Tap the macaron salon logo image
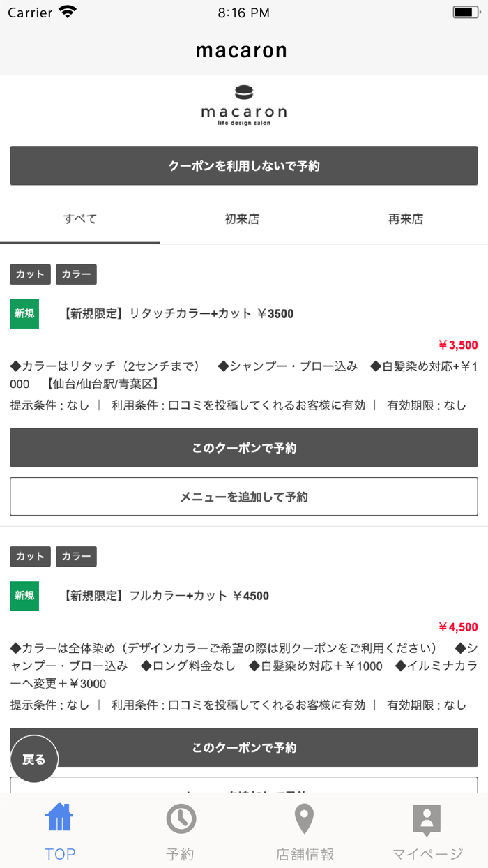488x868 pixels. tap(244, 105)
